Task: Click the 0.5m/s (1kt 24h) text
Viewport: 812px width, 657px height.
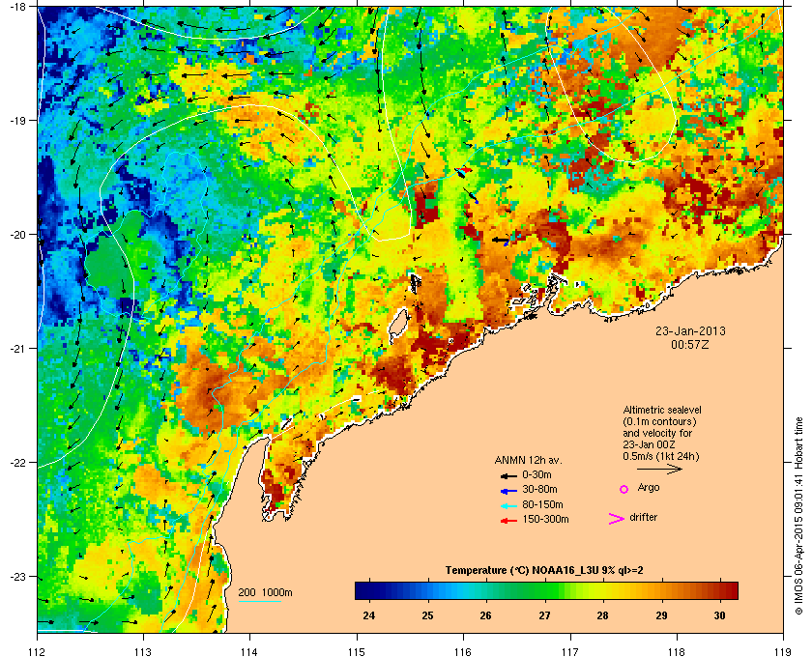Action: coord(661,457)
